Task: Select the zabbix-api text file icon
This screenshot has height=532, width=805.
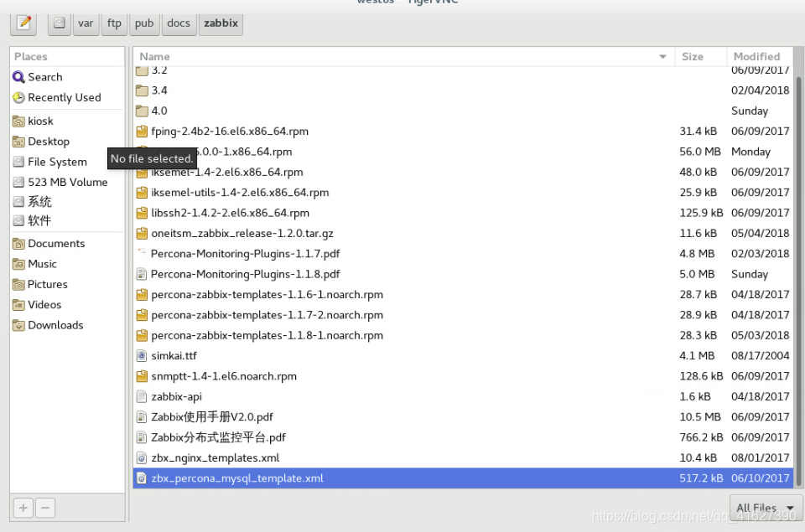Action: coord(142,396)
